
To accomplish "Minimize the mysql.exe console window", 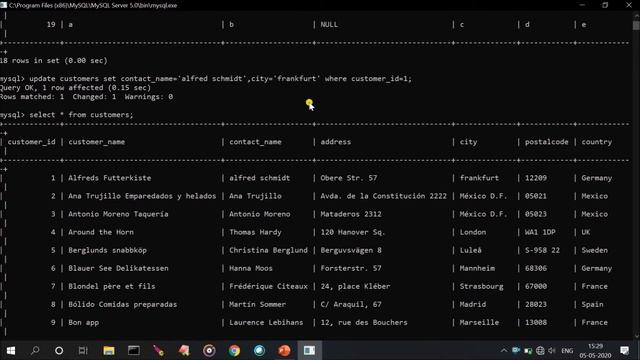I will click(x=582, y=5).
